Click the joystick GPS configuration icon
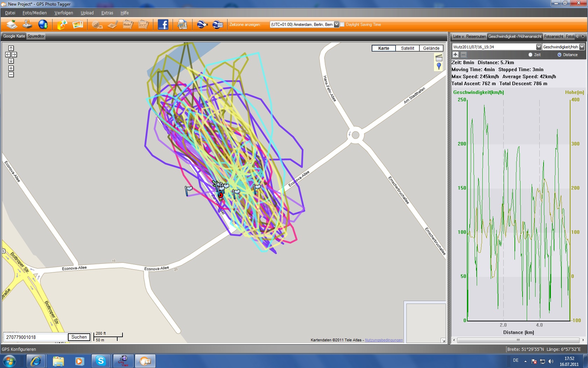 27,25
